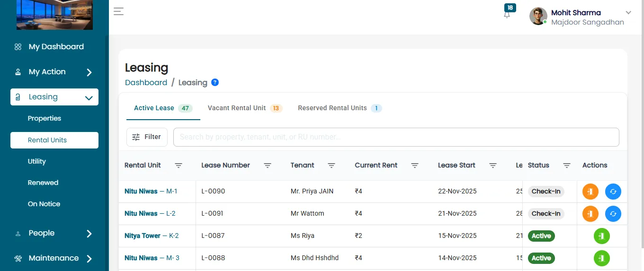Viewport: 644px width, 271px height.
Task: Click the People sidebar icon
Action: pos(18,233)
